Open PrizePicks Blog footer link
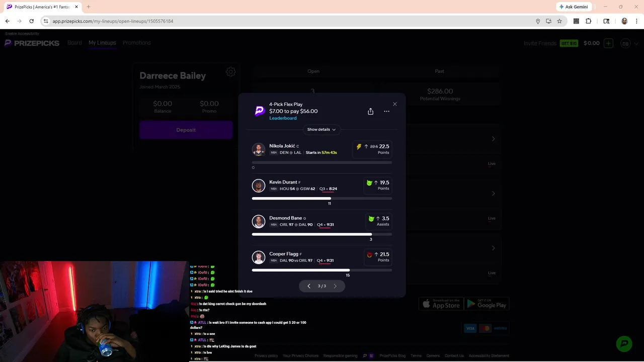Image resolution: width=644 pixels, height=362 pixels. point(392,355)
